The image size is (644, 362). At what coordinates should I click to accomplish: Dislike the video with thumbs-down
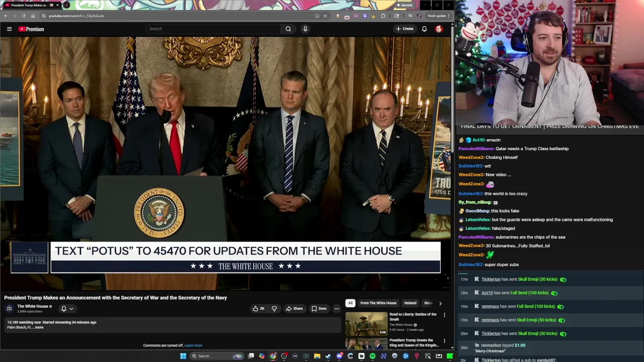pyautogui.click(x=274, y=309)
